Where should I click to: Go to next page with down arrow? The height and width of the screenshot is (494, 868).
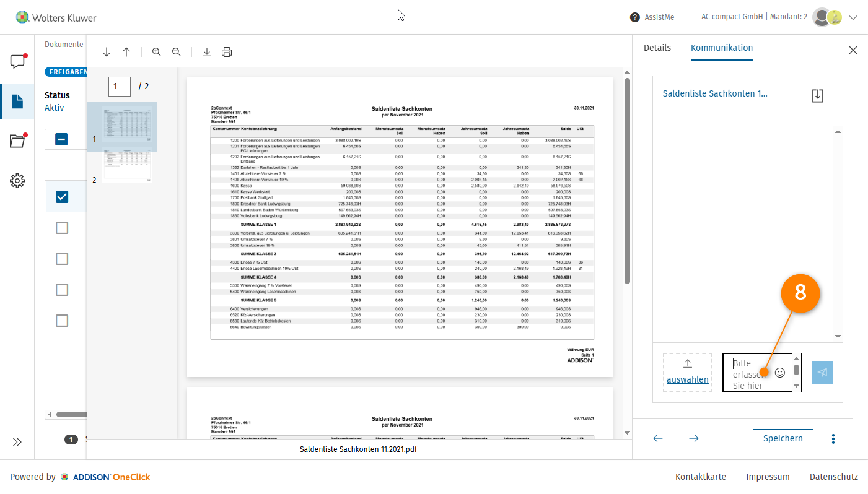pos(107,52)
